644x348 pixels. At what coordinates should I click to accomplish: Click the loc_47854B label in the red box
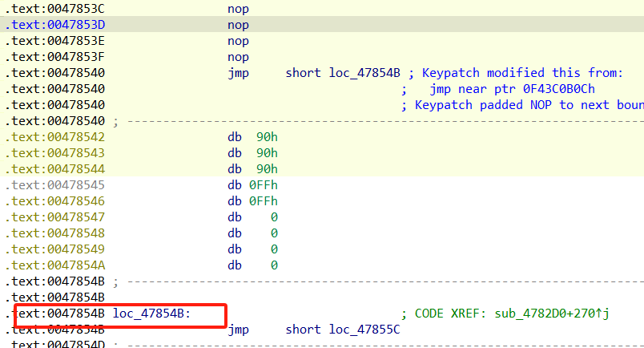(x=151, y=314)
